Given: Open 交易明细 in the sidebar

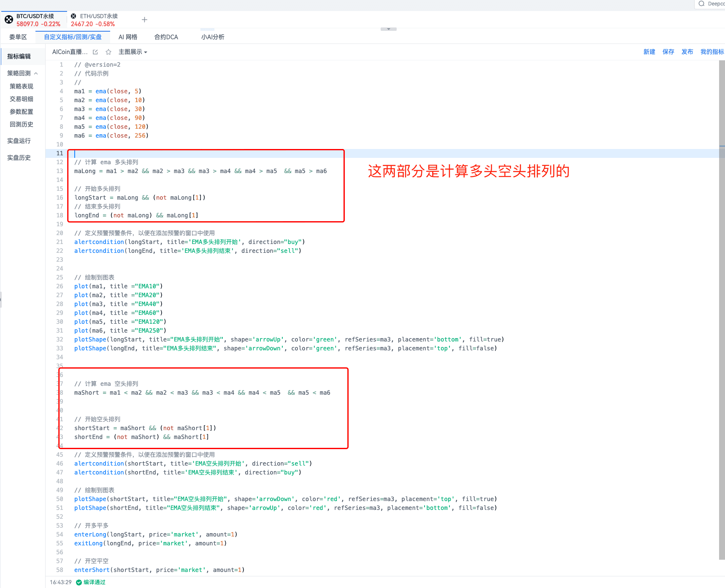Looking at the screenshot, I should [x=22, y=99].
